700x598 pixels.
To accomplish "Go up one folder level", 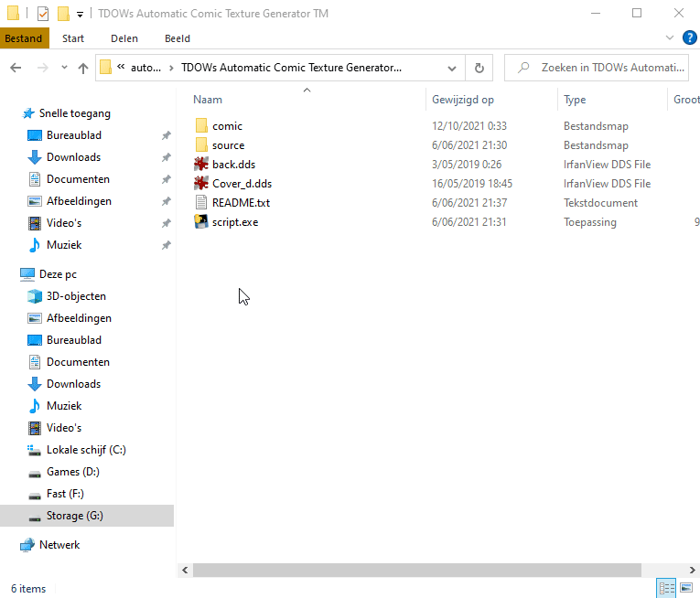I will click(83, 68).
